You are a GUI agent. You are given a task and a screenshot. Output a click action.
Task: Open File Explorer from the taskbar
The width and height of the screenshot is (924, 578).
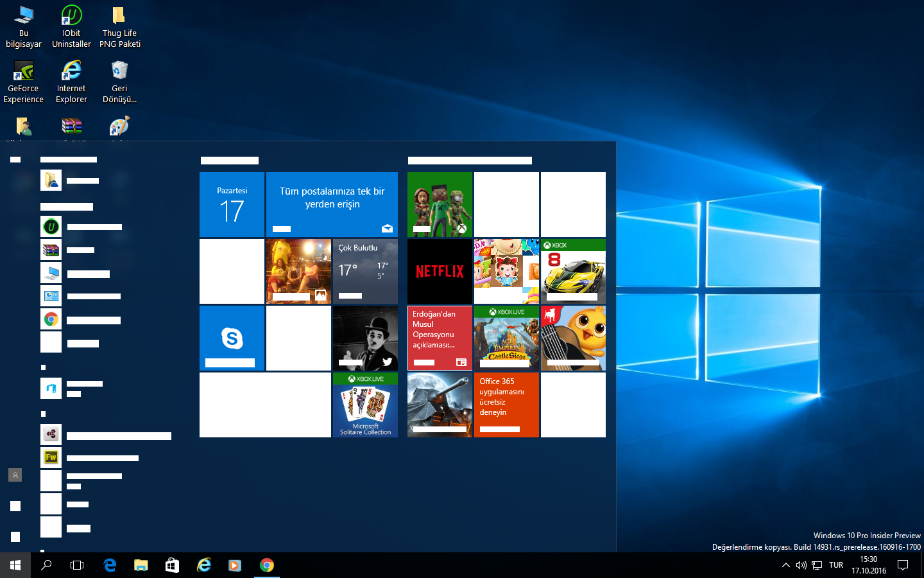tap(141, 565)
